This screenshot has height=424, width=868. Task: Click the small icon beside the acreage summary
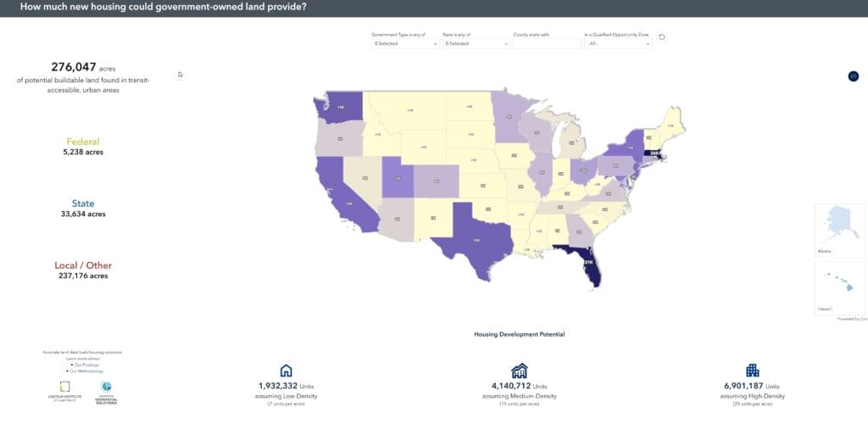pos(181,75)
